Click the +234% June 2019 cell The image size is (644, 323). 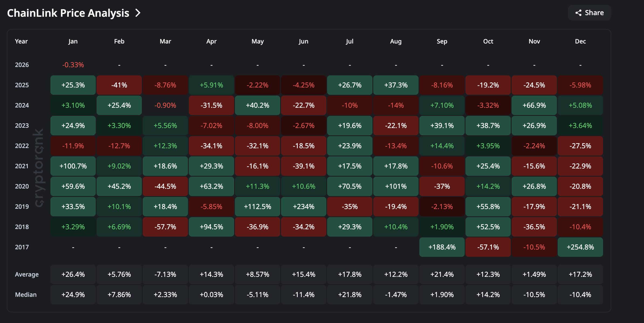[303, 207]
